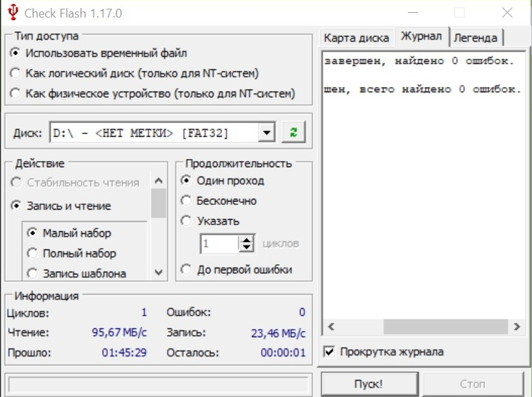Click the remaining time '00:00:01'
Screen dimensions: 532x397
(x=283, y=353)
